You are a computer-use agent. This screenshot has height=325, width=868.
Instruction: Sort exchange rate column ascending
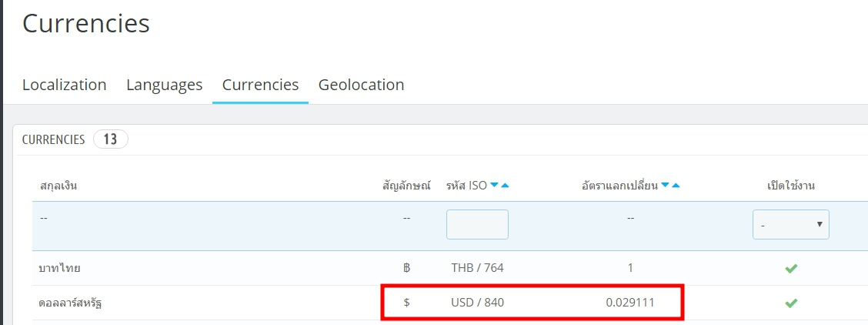click(x=676, y=186)
